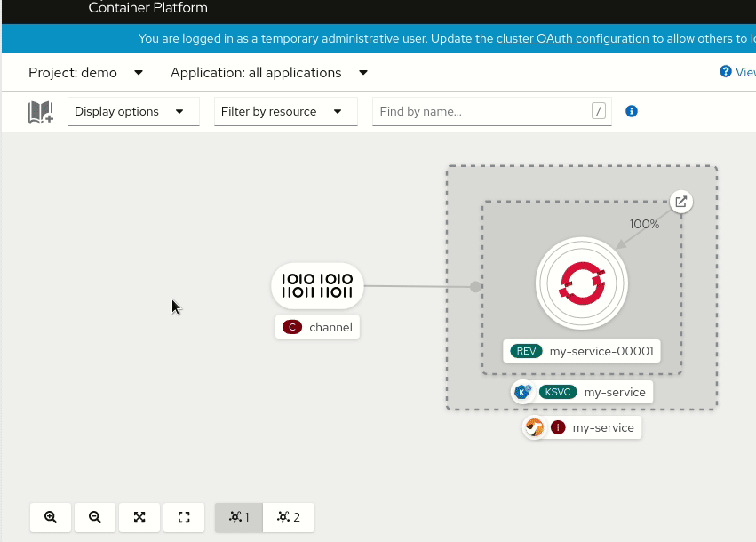Open the quick-add topology search icon
Screen dimensions: 756x542
coord(40,111)
